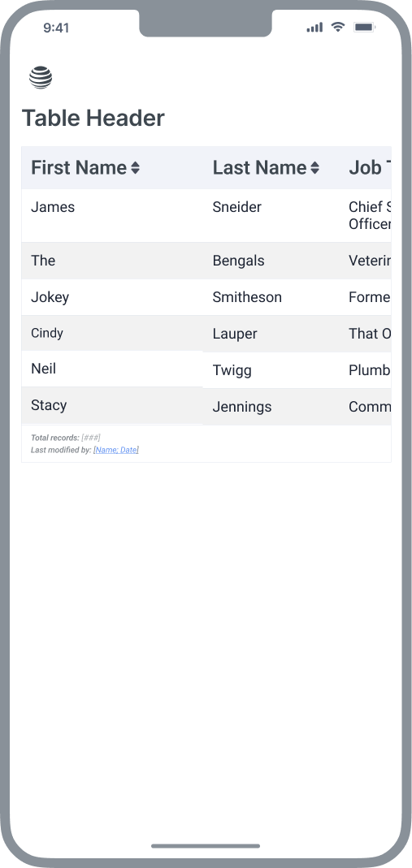Click the AT&T globe logo
Image resolution: width=412 pixels, height=868 pixels.
coord(41,77)
